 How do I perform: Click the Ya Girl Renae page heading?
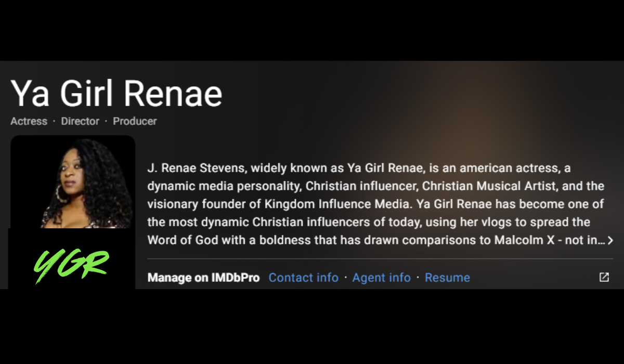pyautogui.click(x=116, y=94)
